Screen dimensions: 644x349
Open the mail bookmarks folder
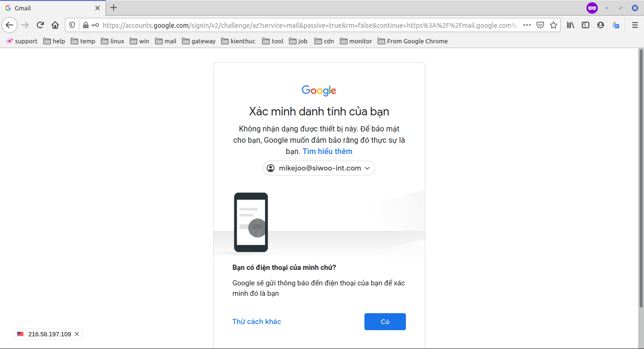[165, 41]
